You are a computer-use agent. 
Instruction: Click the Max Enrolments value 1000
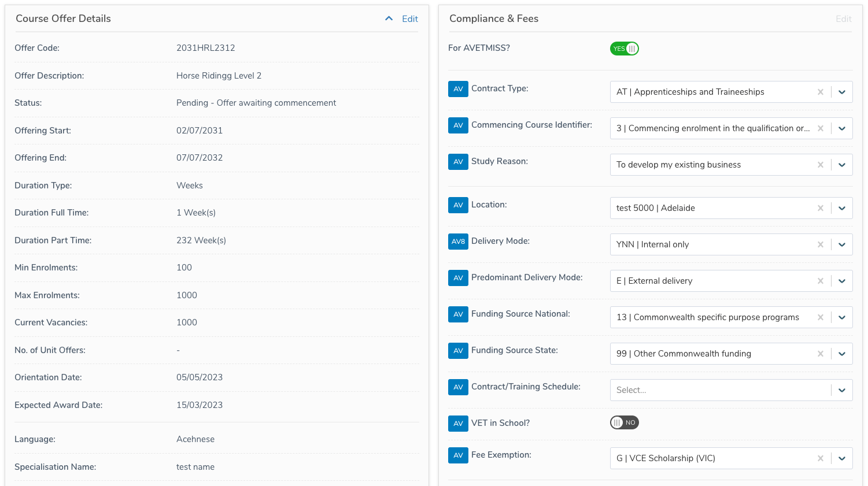[x=187, y=295]
